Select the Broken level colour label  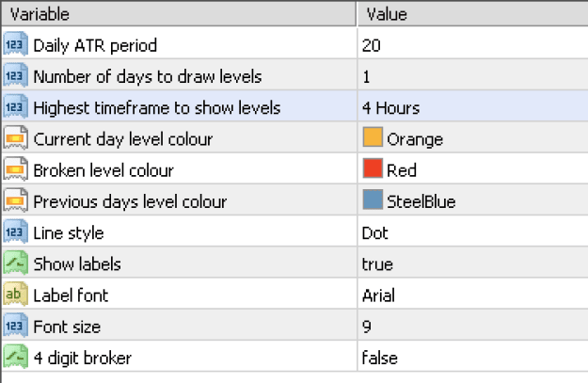(103, 170)
